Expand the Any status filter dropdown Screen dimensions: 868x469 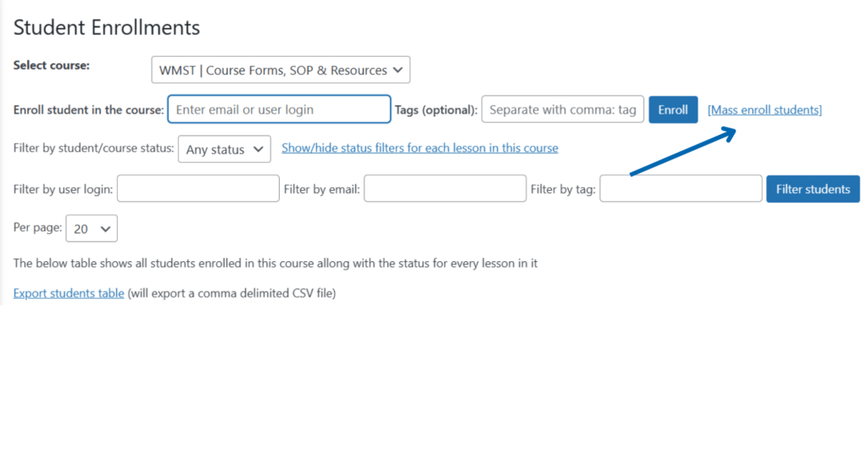[225, 149]
